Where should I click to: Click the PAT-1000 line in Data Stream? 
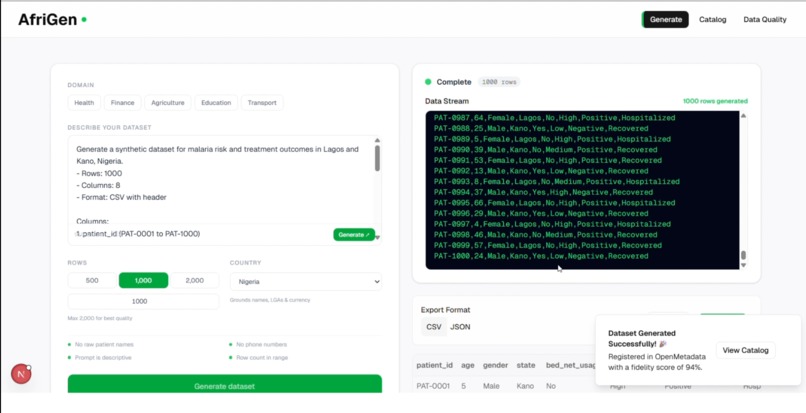(541, 256)
